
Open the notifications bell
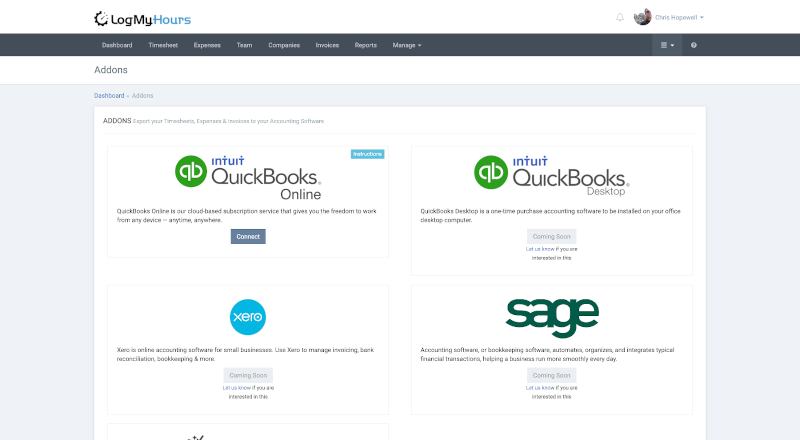620,17
